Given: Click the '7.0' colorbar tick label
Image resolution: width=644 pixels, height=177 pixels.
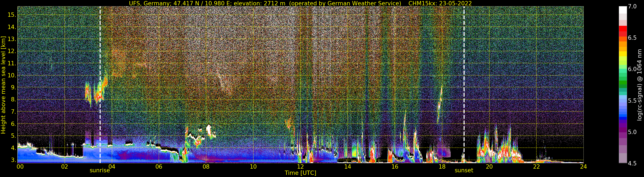Looking at the screenshot, I should [632, 6].
